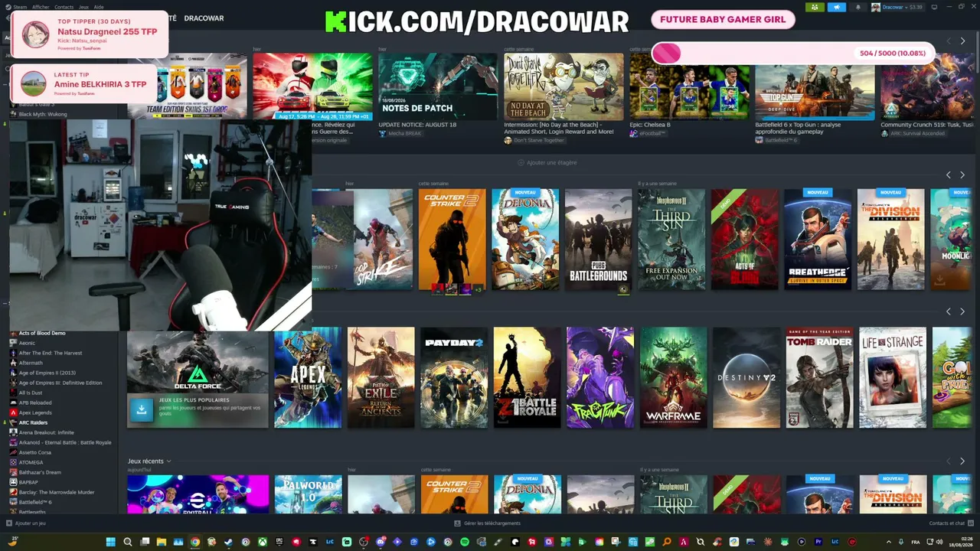This screenshot has width=980, height=551.
Task: Open the Warframe game cover
Action: click(674, 377)
